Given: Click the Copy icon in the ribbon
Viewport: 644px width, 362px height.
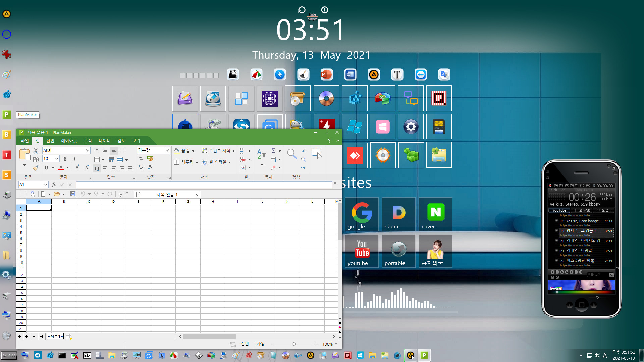Looking at the screenshot, I should 36,159.
